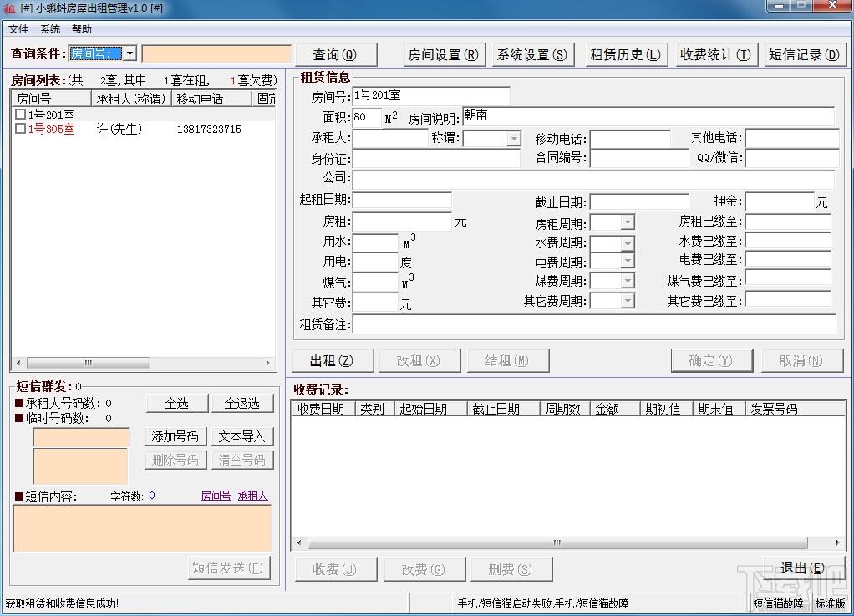Click the 押金 input field
The width and height of the screenshot is (854, 616).
(x=780, y=201)
